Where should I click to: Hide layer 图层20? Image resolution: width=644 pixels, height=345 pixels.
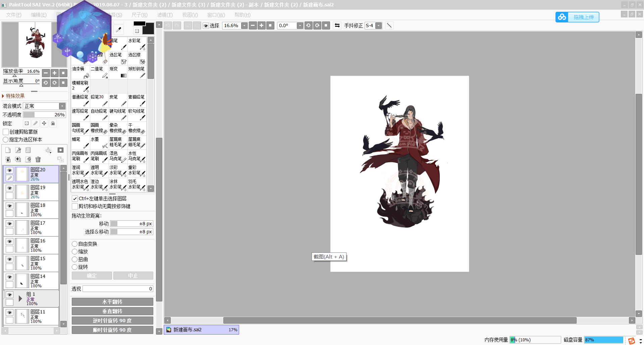[9, 170]
